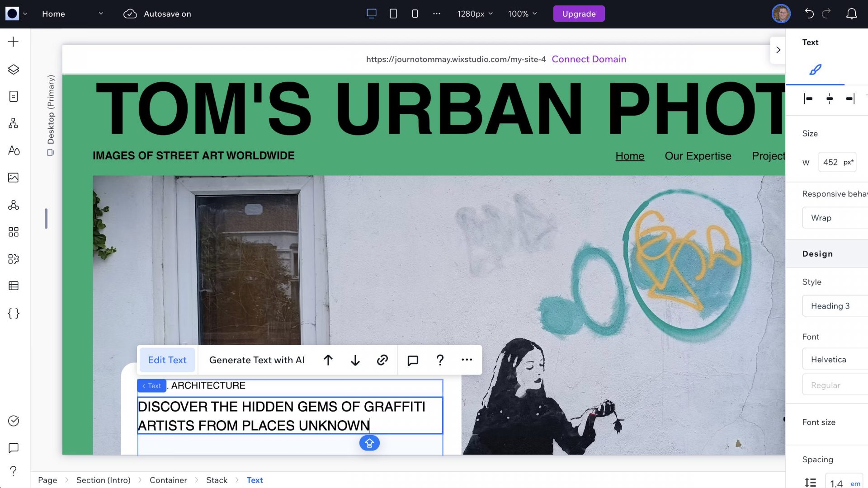The width and height of the screenshot is (868, 488).
Task: Open the Media image icon in sidebar
Action: point(13,178)
